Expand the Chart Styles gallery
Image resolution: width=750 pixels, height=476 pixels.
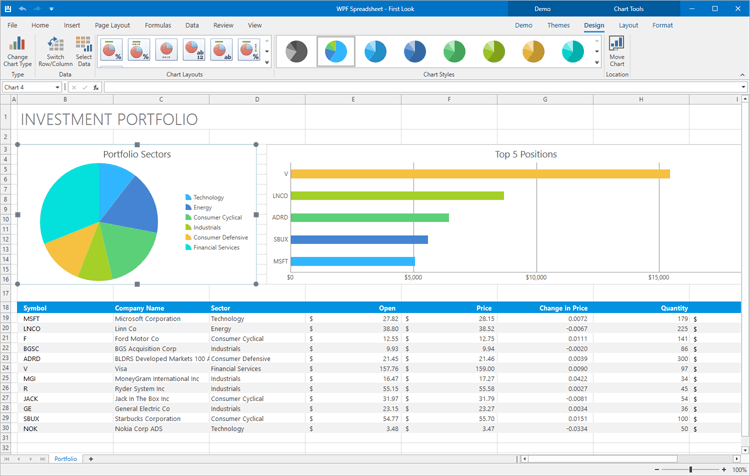[x=597, y=62]
